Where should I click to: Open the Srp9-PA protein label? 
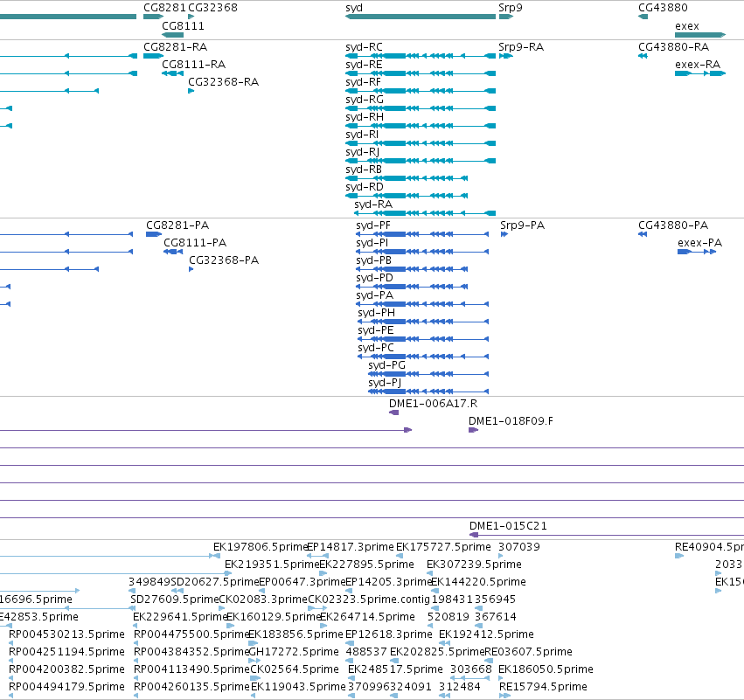pos(523,225)
